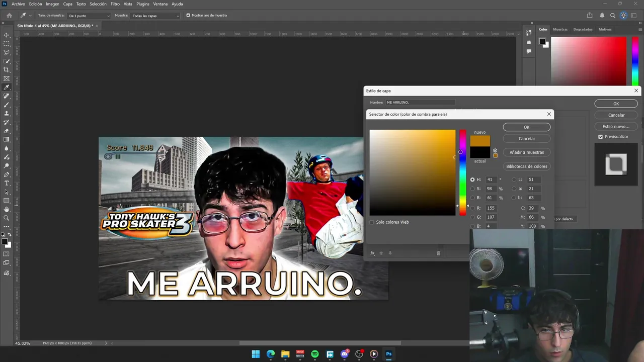Click the 'nuevo' orange color swatch
The height and width of the screenshot is (362, 644).
click(480, 141)
